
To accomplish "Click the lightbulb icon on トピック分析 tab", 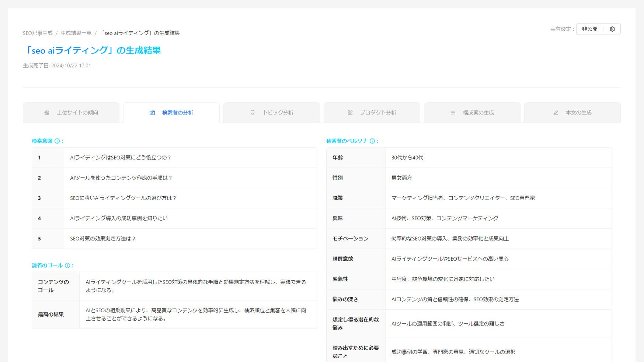I will point(253,113).
